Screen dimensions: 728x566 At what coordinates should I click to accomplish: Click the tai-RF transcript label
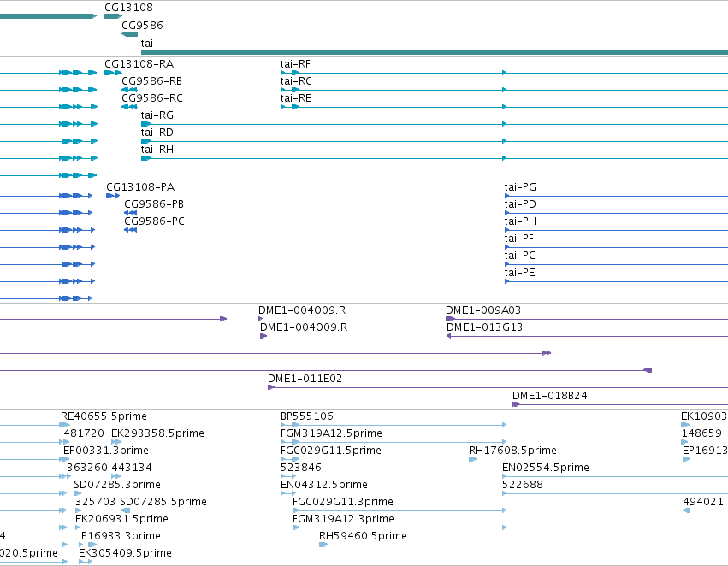tap(295, 64)
